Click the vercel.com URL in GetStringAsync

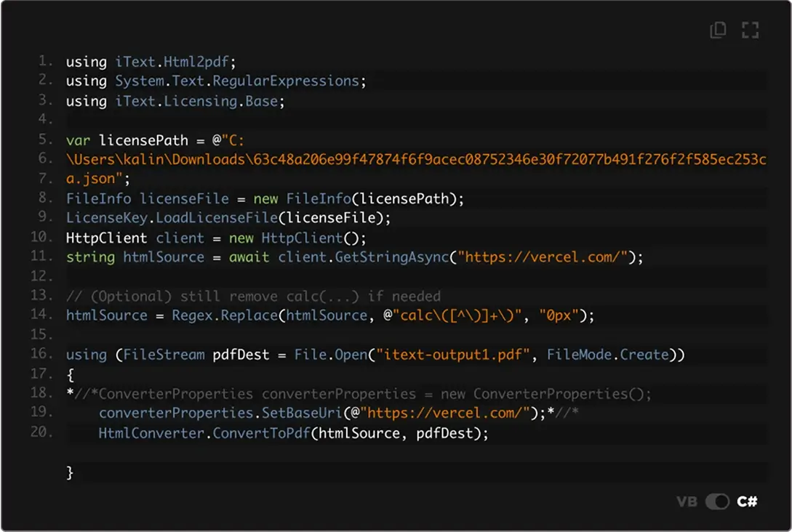click(545, 257)
